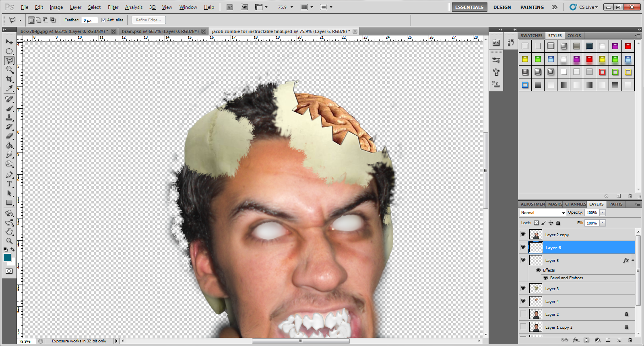This screenshot has height=346, width=644.
Task: Switch to the Swatches panel tab
Action: tap(531, 35)
